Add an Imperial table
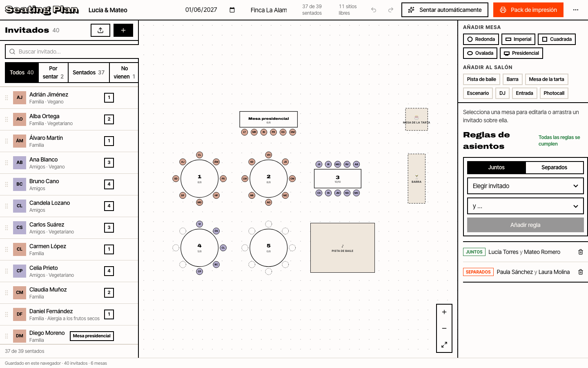 click(518, 39)
